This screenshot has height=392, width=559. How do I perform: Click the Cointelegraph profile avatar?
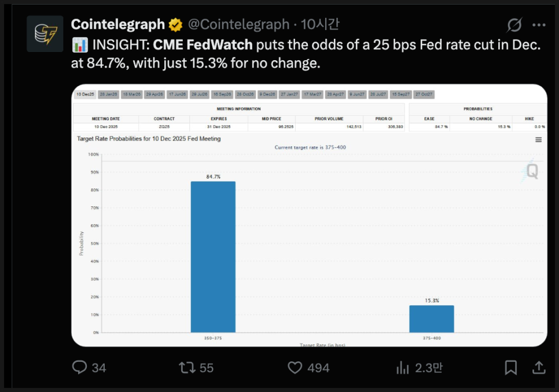[x=45, y=34]
